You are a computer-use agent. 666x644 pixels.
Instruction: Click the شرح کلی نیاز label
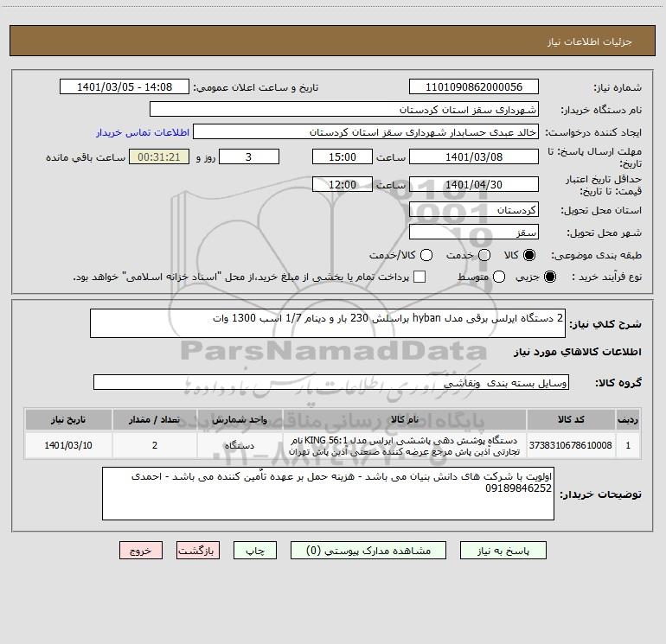coord(605,324)
